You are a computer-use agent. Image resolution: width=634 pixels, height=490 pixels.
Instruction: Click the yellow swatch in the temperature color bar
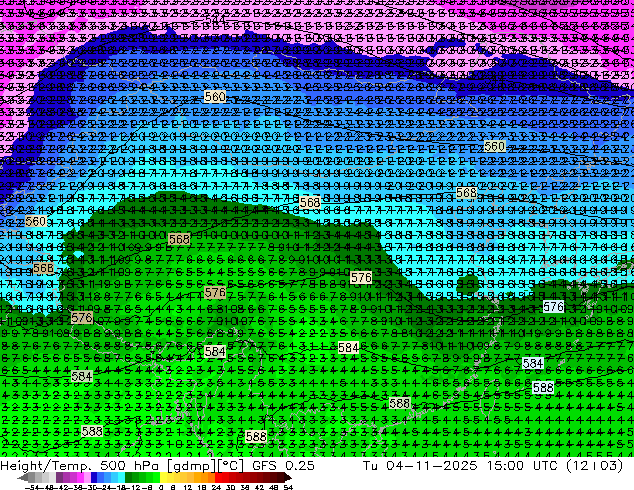163,477
